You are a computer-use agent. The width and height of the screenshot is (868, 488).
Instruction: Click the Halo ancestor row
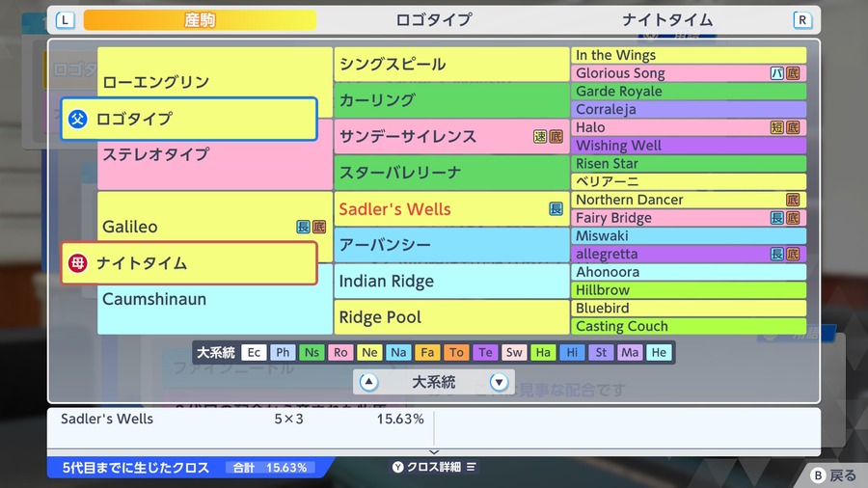point(689,127)
